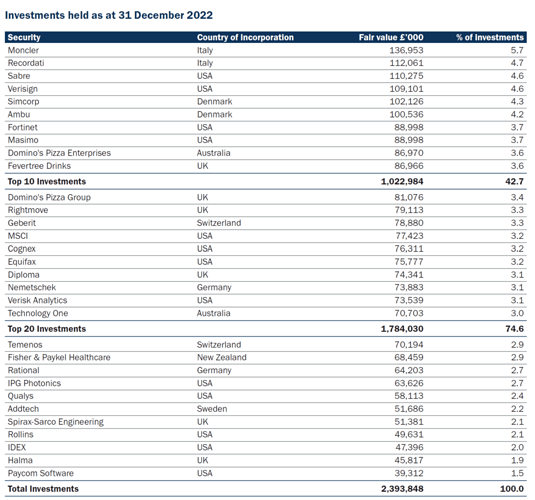Screen dimensions: 535x500
Task: Click the Fair value £'000 header
Action: pyautogui.click(x=391, y=37)
